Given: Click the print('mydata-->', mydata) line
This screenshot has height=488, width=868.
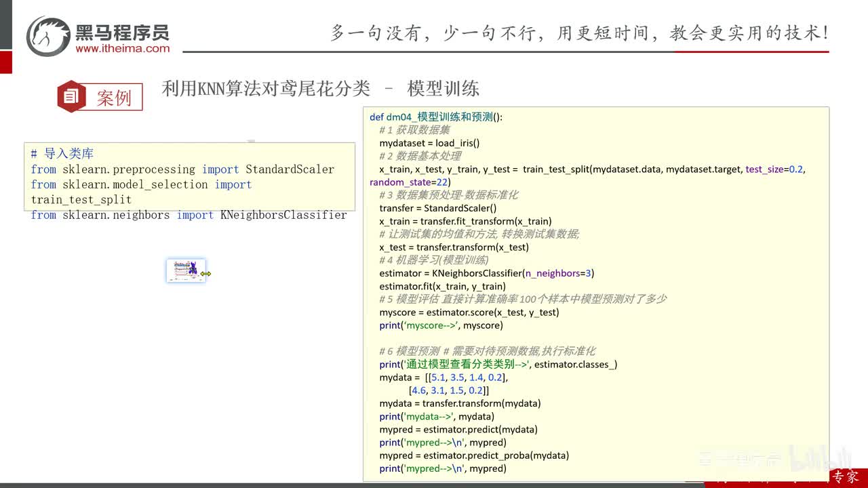Looking at the screenshot, I should (x=437, y=416).
